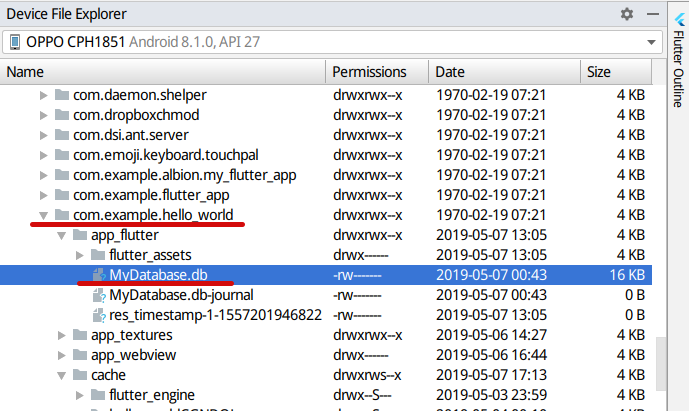689x411 pixels.
Task: Expand the app_webview folder
Action: coord(62,355)
